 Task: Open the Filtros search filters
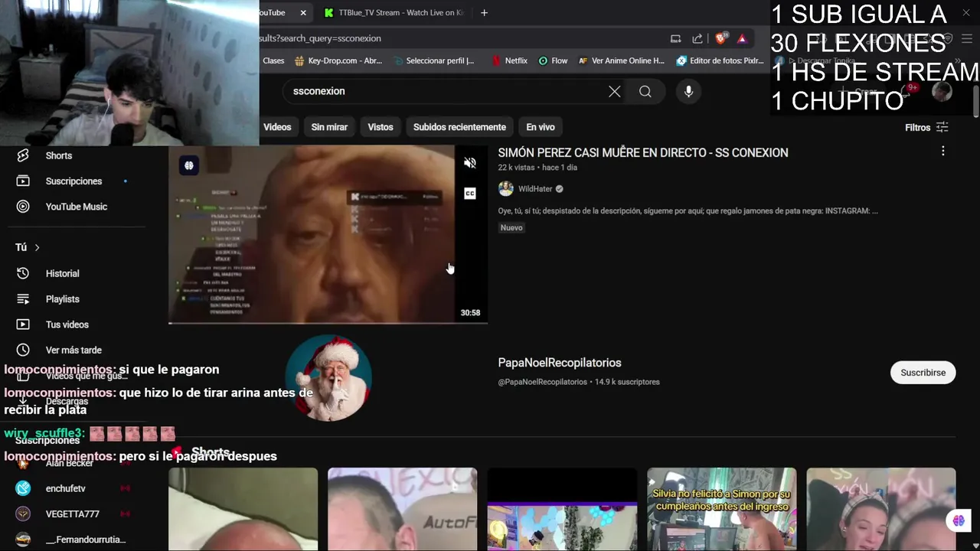click(x=926, y=128)
